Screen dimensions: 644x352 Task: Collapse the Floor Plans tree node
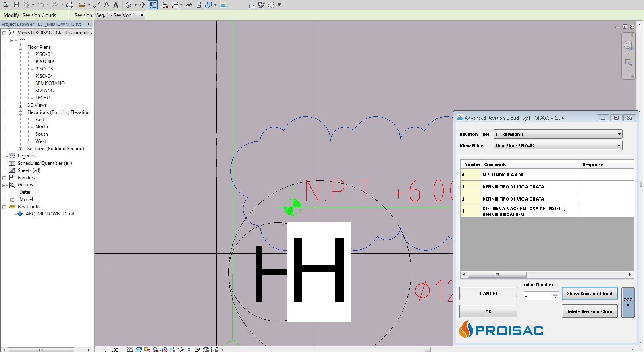pyautogui.click(x=20, y=48)
